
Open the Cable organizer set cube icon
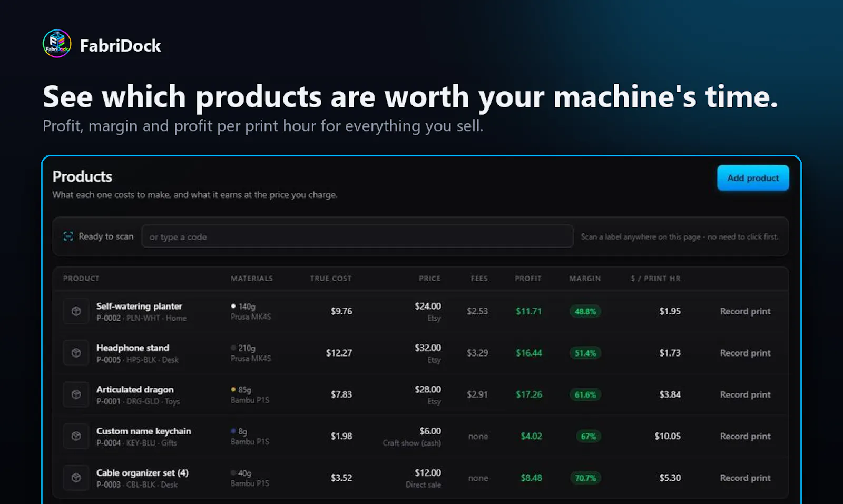pos(76,478)
